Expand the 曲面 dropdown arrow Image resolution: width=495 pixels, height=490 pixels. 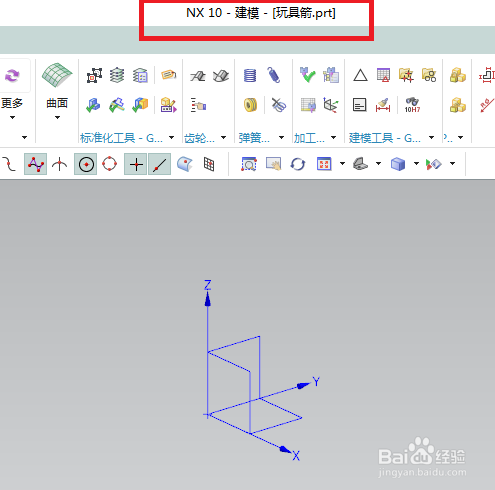click(57, 117)
